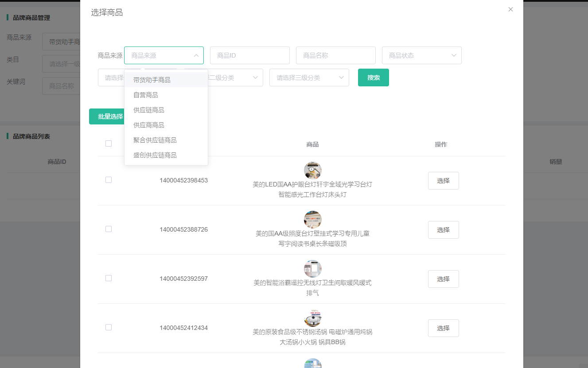Tick the checkbox for product 14000452412434
Image resolution: width=588 pixels, height=368 pixels.
[109, 327]
